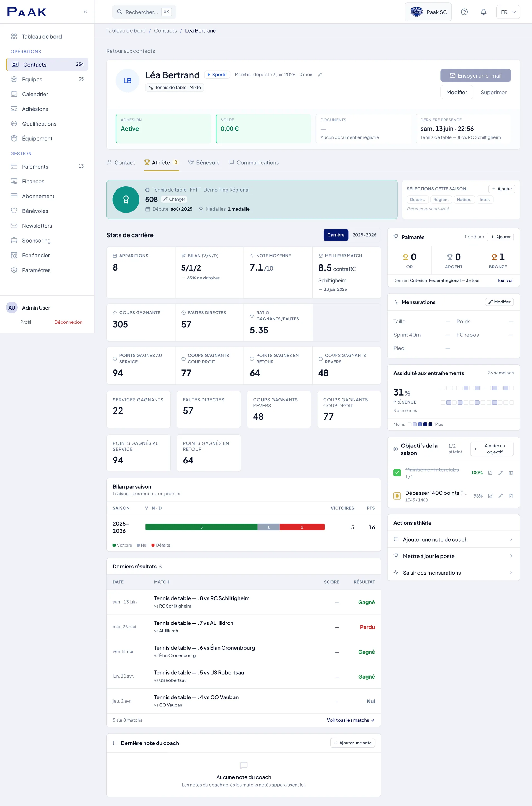Open the help question-mark icon
Screen dimensions: 532x806
coord(464,12)
